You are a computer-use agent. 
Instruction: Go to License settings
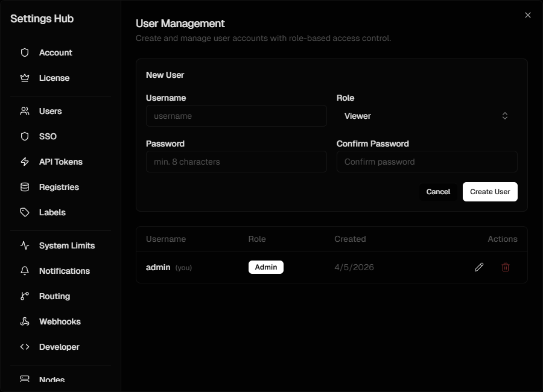pos(60,78)
